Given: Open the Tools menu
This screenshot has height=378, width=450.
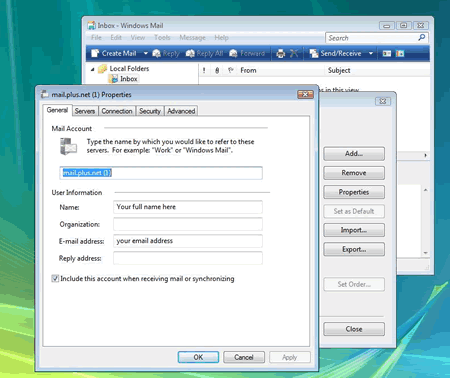Looking at the screenshot, I should coord(162,37).
